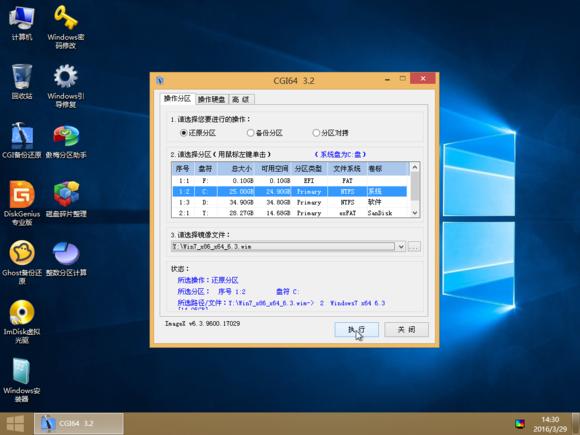Click the 卷标 column header
Screen dimensions: 580x435
pyautogui.click(x=388, y=169)
